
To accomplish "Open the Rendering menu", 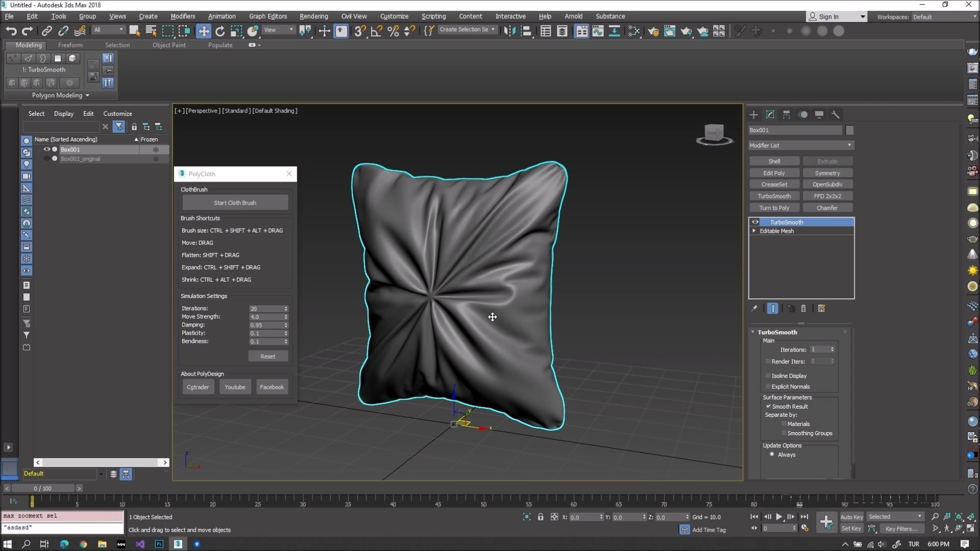I will 313,16.
